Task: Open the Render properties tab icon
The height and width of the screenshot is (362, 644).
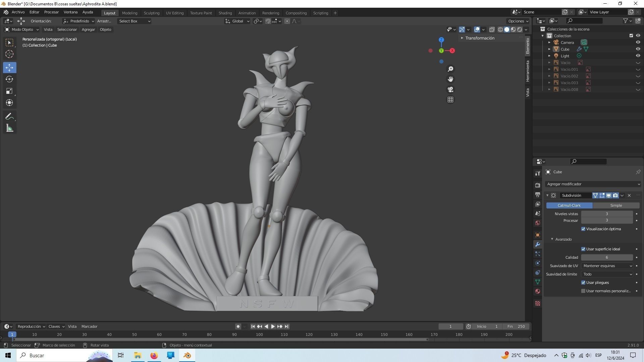Action: [x=538, y=185]
